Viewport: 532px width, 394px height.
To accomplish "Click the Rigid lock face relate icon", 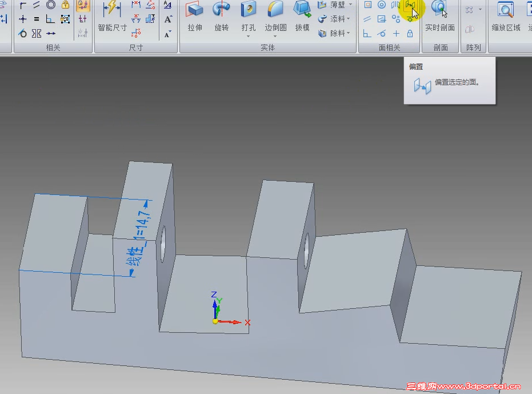I will pos(410,33).
